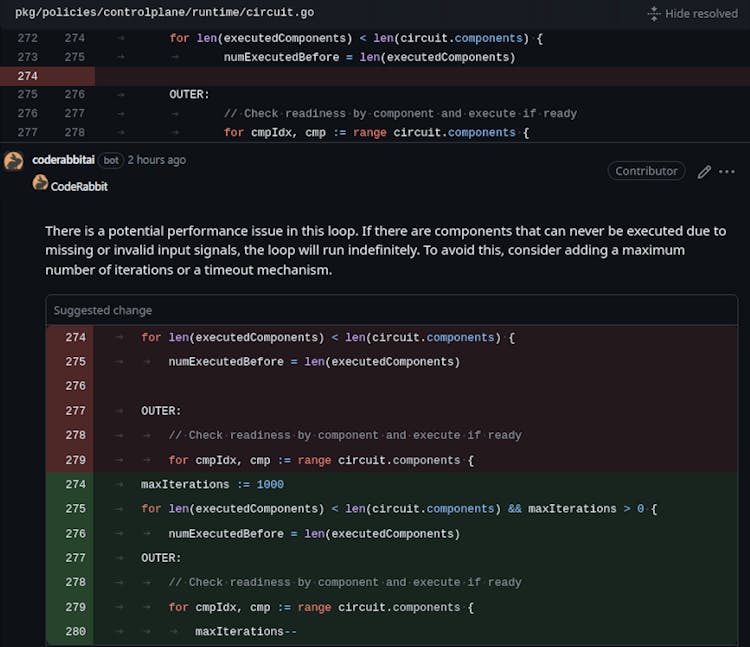Click the pencil edit comment icon

(x=704, y=172)
